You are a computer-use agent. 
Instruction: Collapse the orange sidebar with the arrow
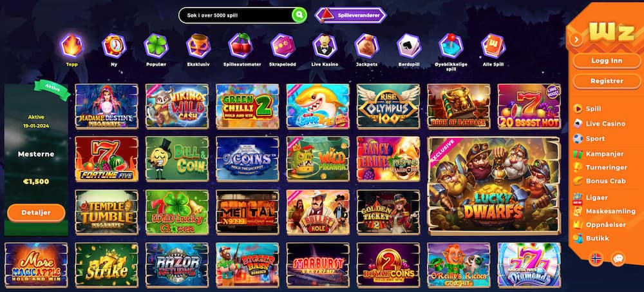click(x=576, y=39)
